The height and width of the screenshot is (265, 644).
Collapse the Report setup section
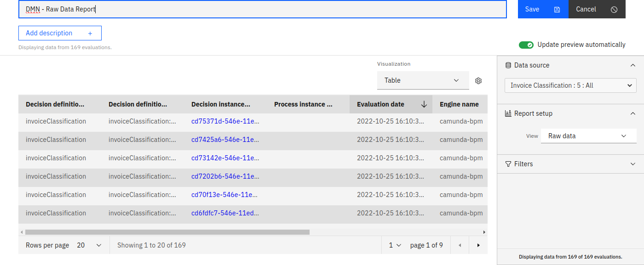(x=633, y=113)
